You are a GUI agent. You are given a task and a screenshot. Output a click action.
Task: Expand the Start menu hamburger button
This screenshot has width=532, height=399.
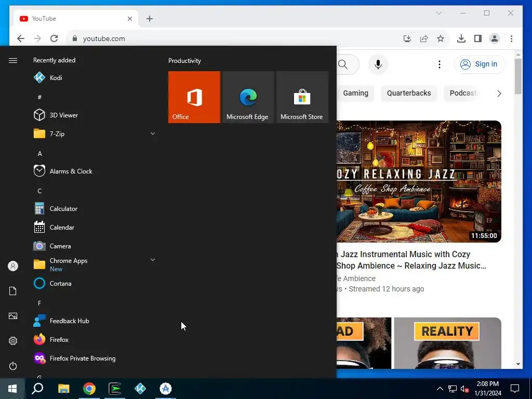[x=13, y=60]
